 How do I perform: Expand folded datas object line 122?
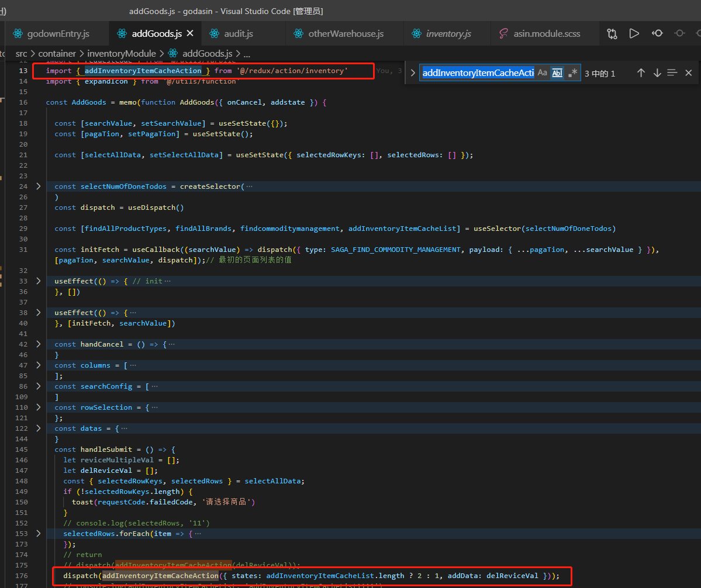point(39,428)
